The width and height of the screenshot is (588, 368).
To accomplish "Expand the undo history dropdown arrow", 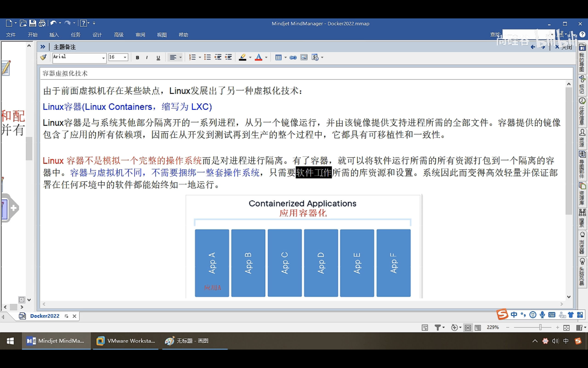I will pos(60,23).
